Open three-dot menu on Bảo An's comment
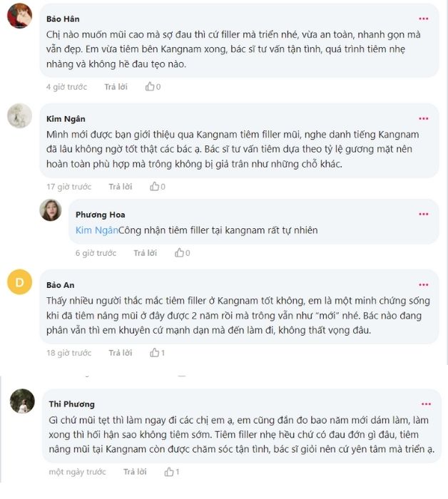 point(424,284)
